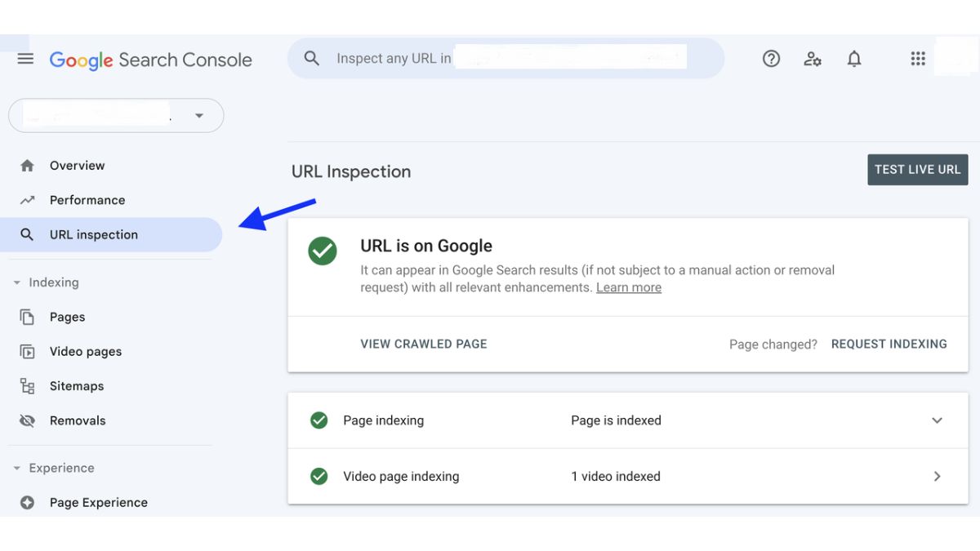This screenshot has height=551, width=980.
Task: Click the Google Search Console logo
Action: 151,60
